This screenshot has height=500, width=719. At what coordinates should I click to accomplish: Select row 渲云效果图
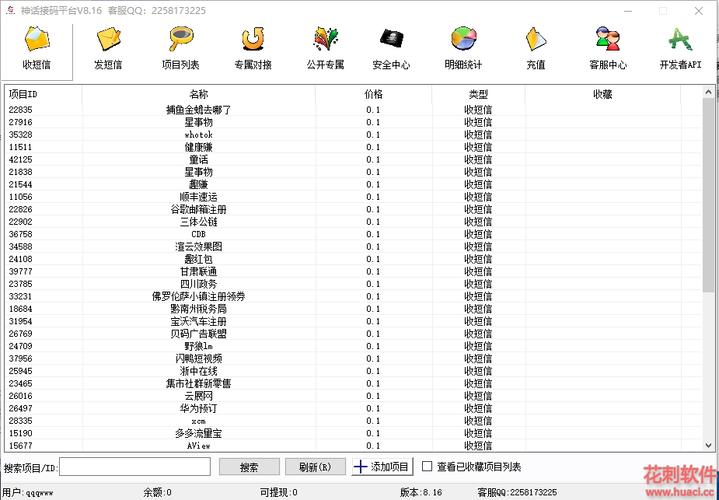(353, 246)
